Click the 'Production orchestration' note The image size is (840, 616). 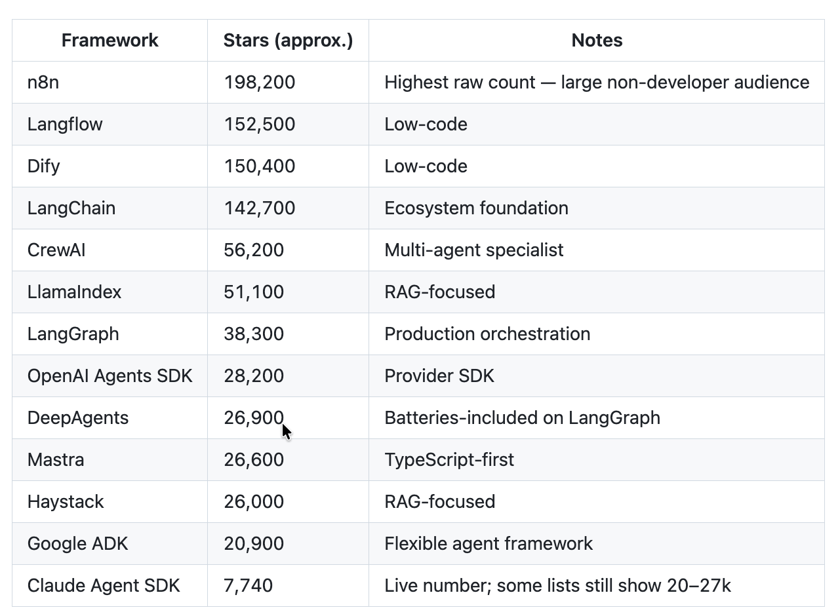click(x=488, y=334)
